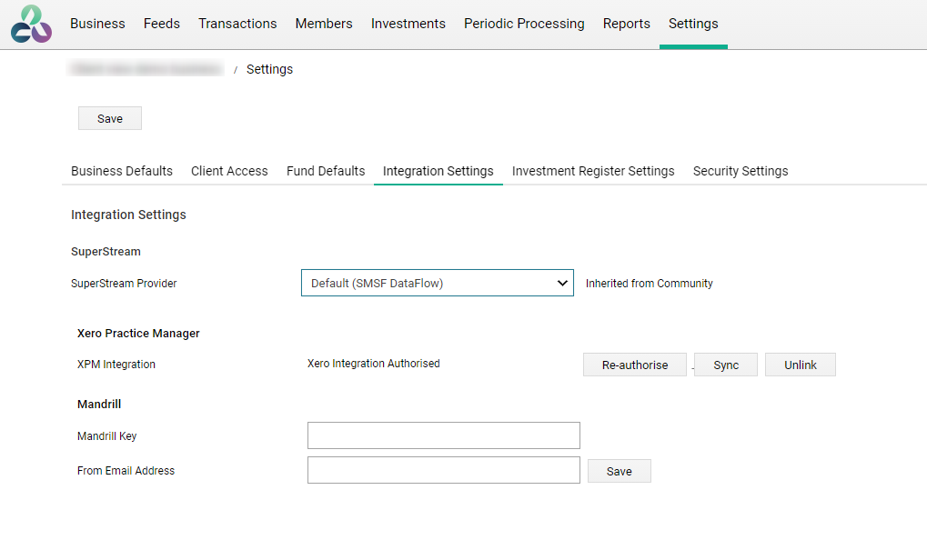Focus the From Email Address field
Viewport: 927px width, 560px height.
point(443,470)
